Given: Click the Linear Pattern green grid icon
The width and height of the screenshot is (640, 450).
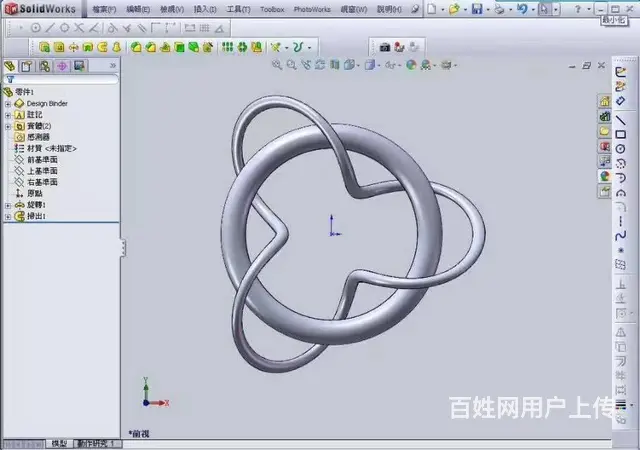Looking at the screenshot, I should click(227, 47).
